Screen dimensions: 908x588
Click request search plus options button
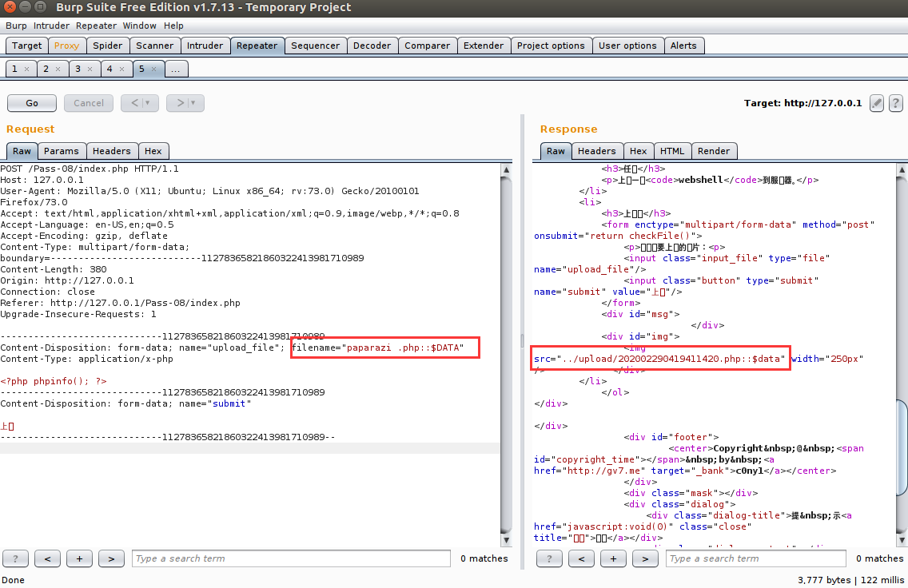tap(79, 558)
